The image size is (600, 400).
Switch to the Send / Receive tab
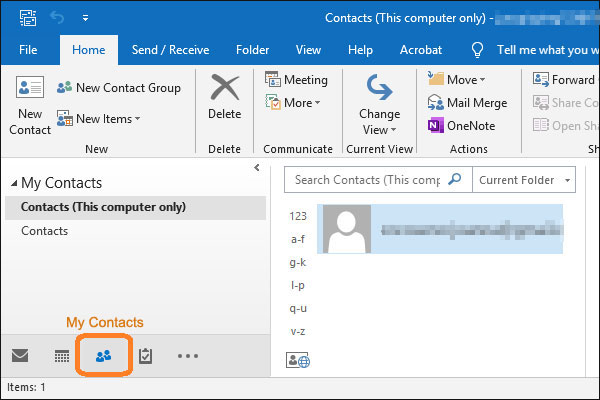[170, 50]
